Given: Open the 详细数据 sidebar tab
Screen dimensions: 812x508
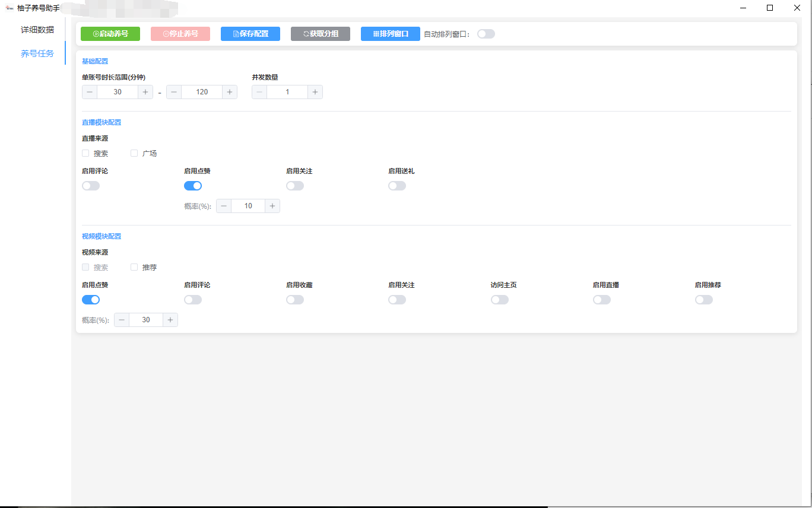Looking at the screenshot, I should click(x=37, y=30).
